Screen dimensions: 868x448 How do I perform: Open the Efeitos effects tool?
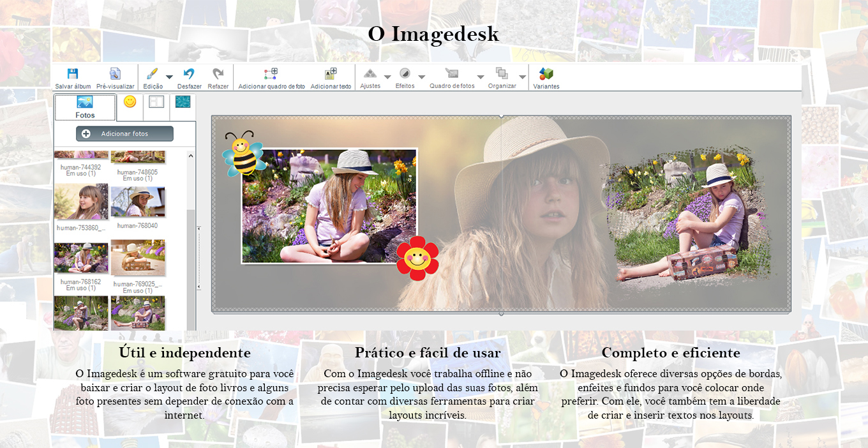pos(405,78)
